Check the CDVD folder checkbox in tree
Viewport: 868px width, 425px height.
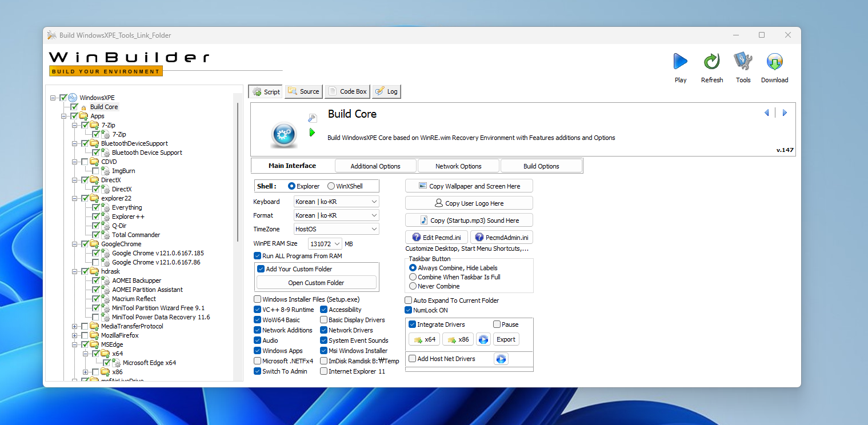point(85,162)
